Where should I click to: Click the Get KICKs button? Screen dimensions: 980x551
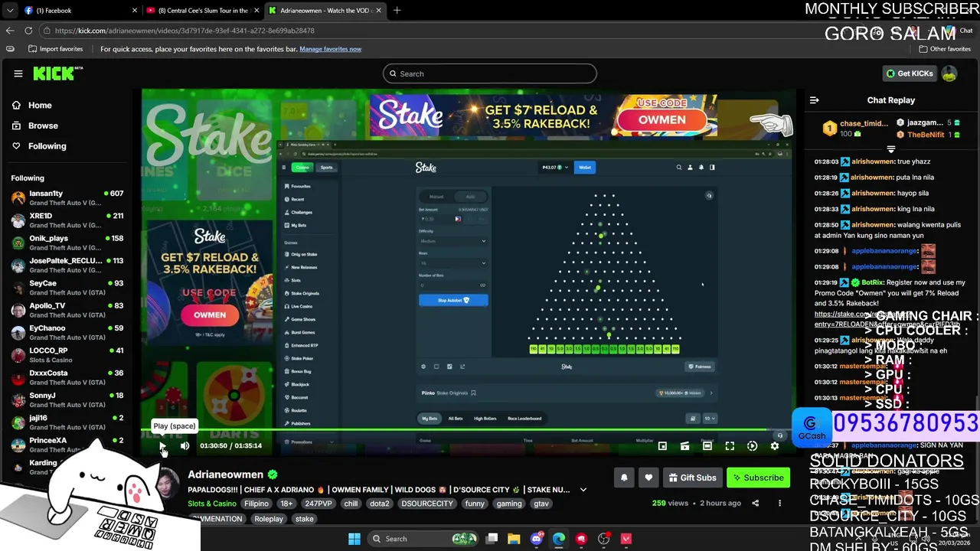coord(910,73)
